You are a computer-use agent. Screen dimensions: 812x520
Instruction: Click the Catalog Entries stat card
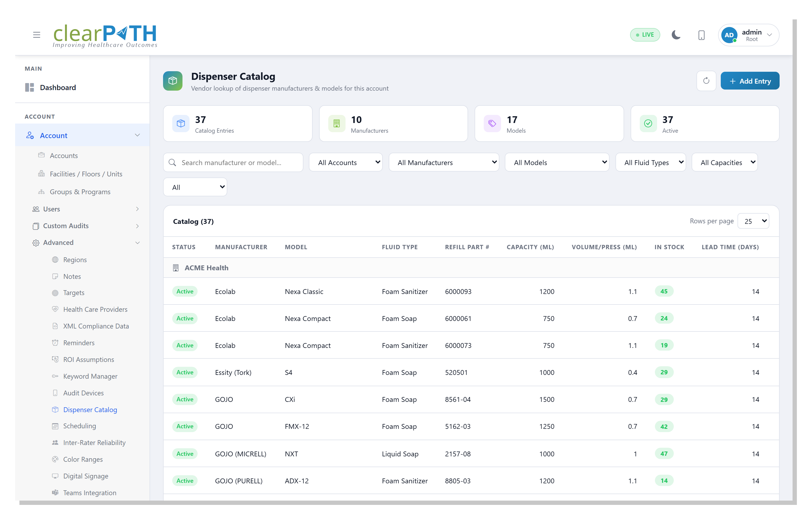tap(238, 123)
